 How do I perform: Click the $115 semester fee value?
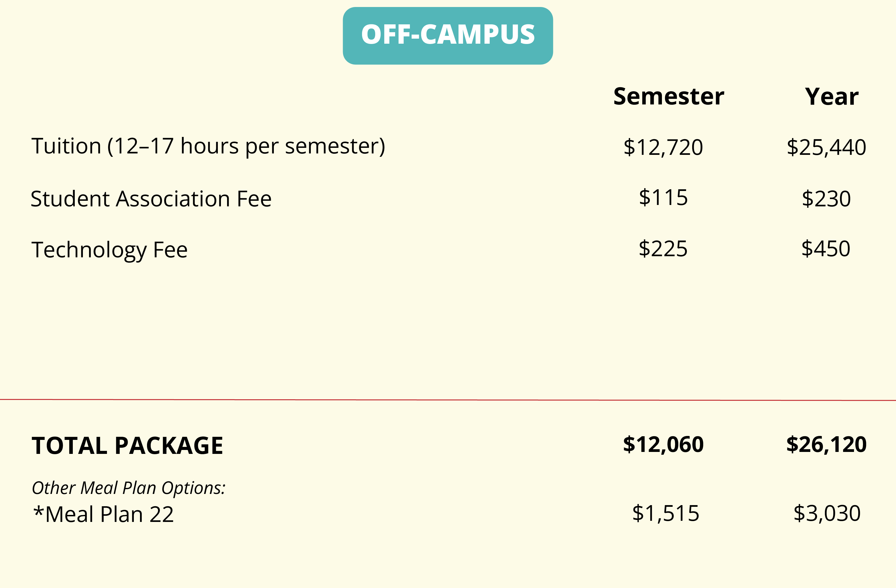coord(663,197)
